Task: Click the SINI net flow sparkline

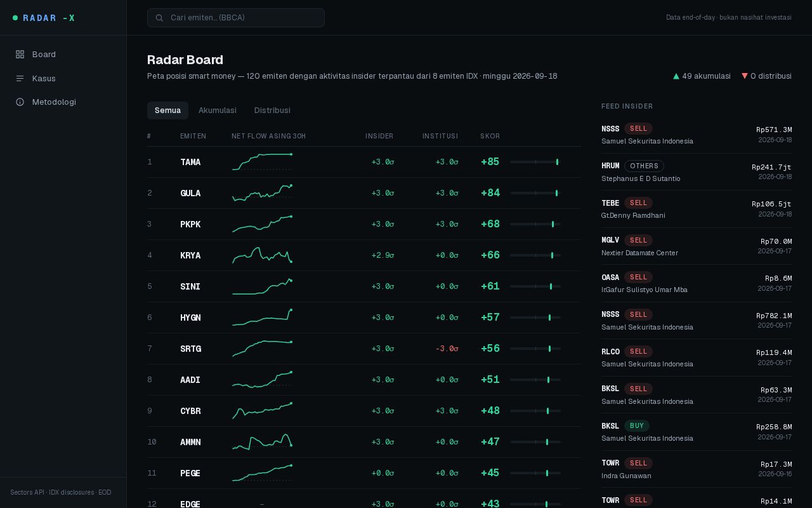Action: [x=262, y=286]
